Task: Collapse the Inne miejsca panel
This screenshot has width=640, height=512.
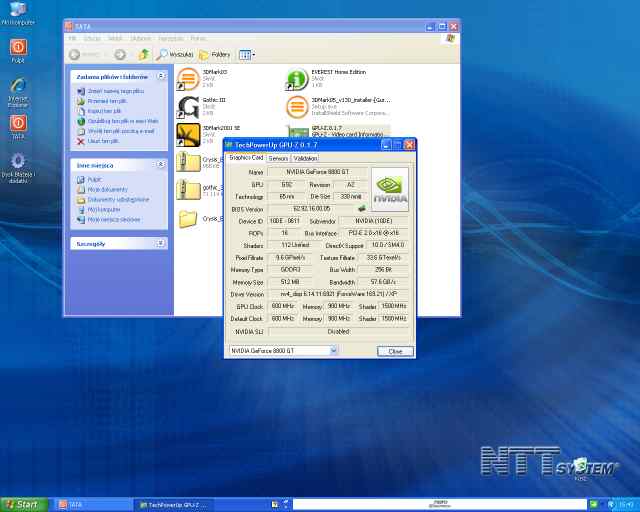Action: coord(161,165)
